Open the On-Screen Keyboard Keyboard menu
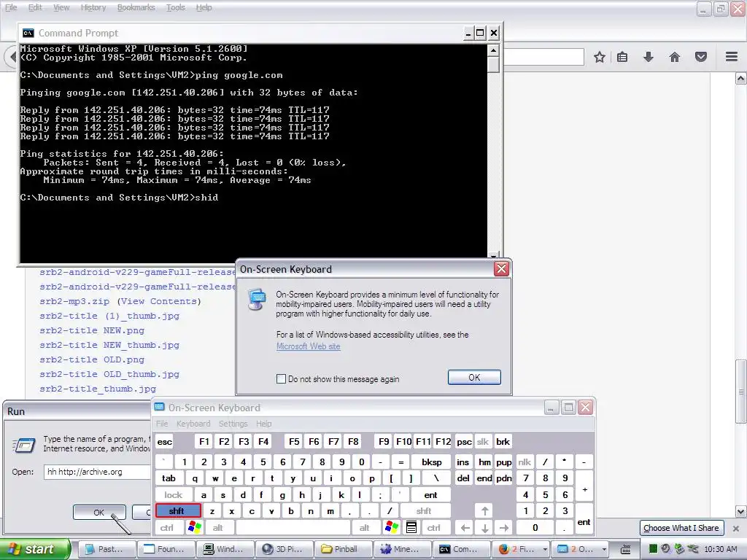Screen dimensions: 747x560 (193, 424)
